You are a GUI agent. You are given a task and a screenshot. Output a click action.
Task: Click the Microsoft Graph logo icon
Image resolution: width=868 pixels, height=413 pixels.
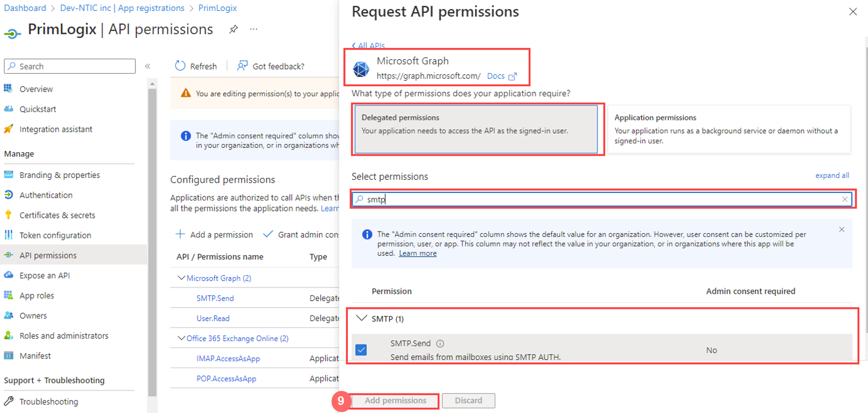(361, 69)
